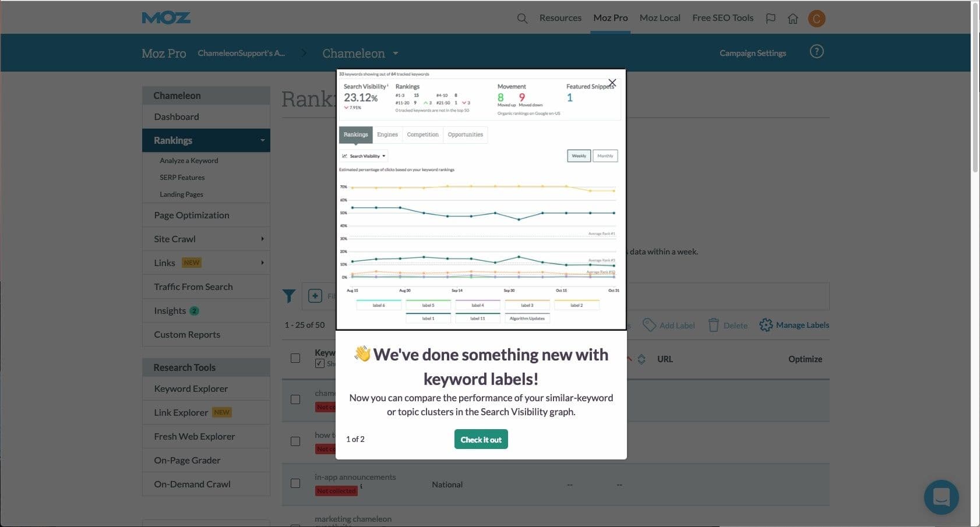The width and height of the screenshot is (980, 527).
Task: Expand the Links submenu arrow
Action: [262, 263]
